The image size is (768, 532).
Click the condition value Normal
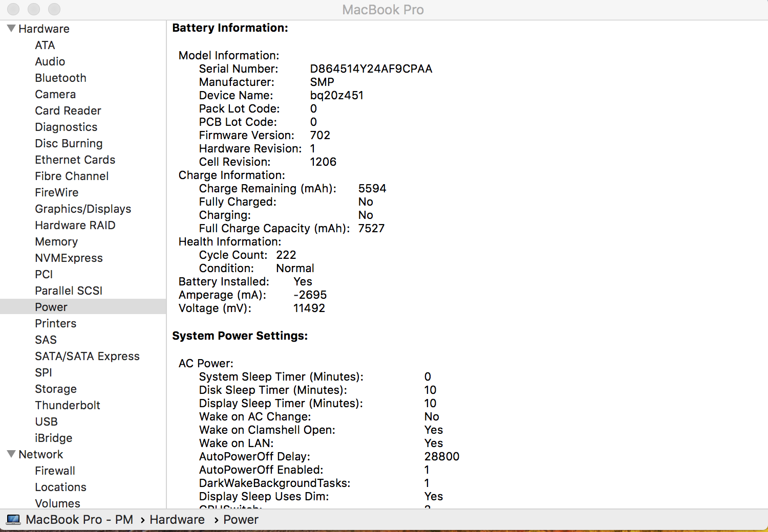(x=295, y=268)
